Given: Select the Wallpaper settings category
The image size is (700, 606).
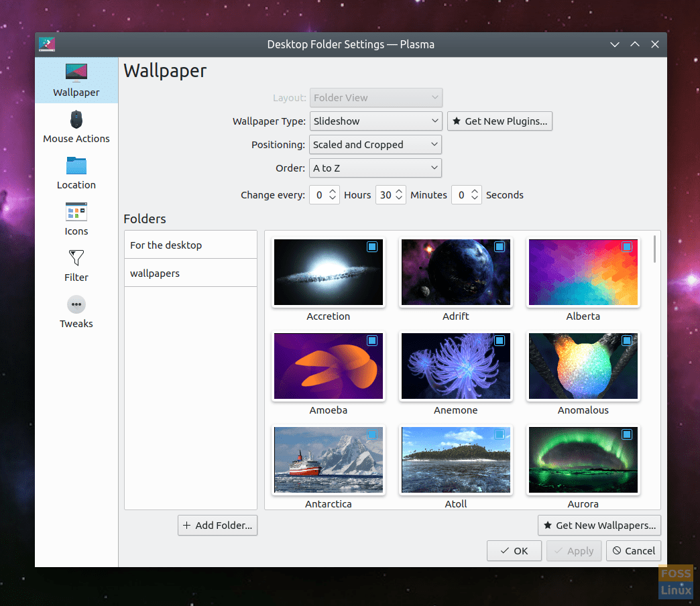Looking at the screenshot, I should (76, 80).
